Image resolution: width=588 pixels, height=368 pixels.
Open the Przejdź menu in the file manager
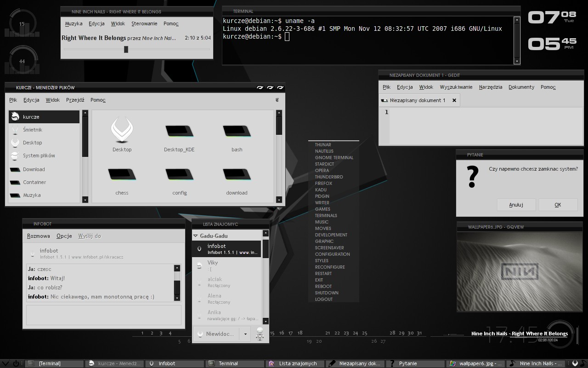tap(75, 100)
